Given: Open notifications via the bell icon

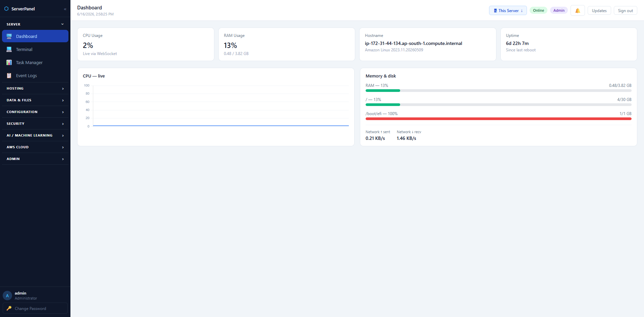Looking at the screenshot, I should 578,10.
